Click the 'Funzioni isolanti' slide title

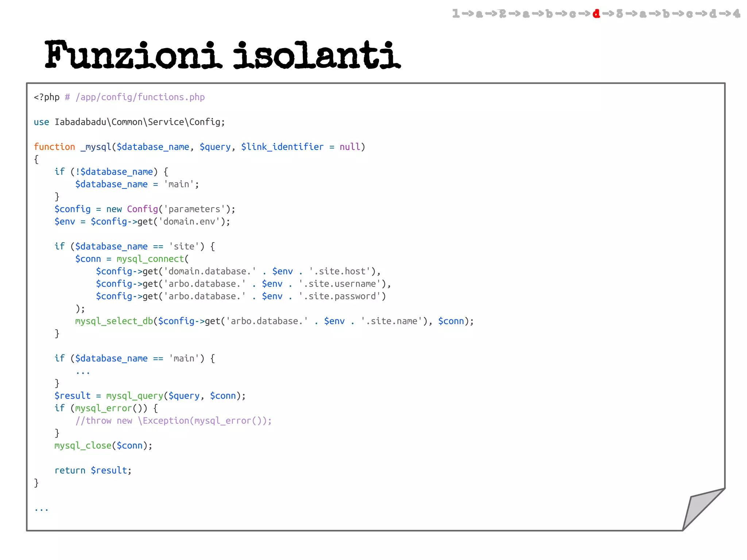pyautogui.click(x=223, y=55)
